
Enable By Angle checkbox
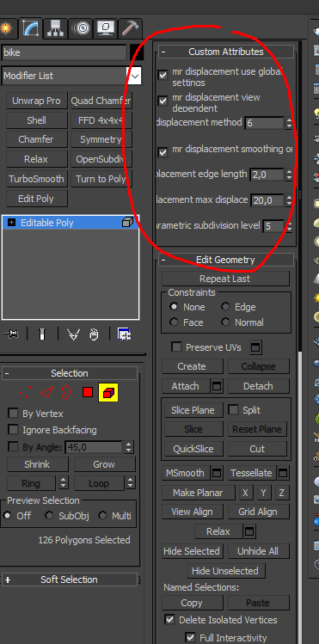click(x=14, y=447)
